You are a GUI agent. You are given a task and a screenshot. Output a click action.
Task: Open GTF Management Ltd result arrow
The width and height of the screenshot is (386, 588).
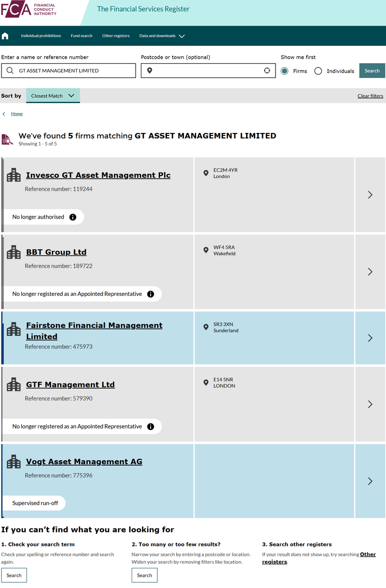pyautogui.click(x=370, y=404)
